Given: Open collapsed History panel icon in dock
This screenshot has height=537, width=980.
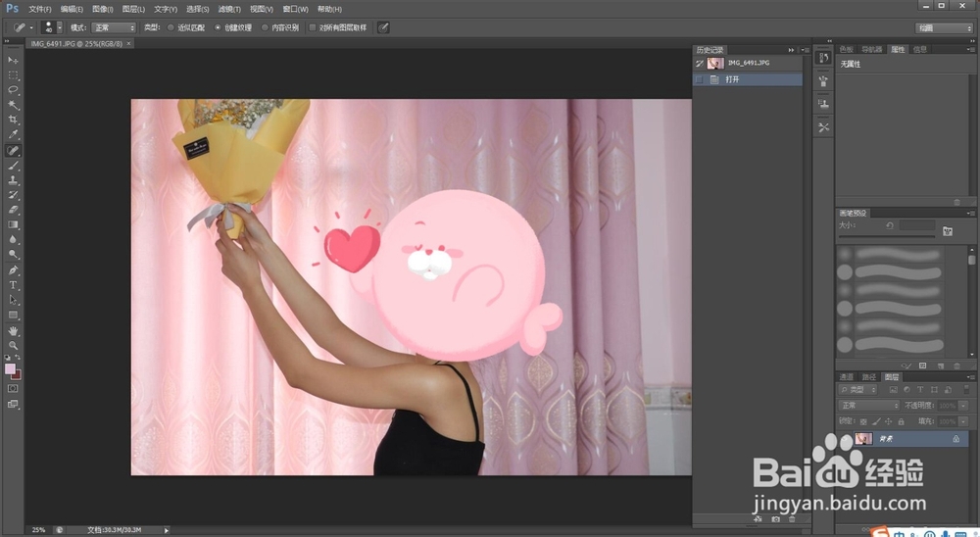Looking at the screenshot, I should tap(824, 58).
